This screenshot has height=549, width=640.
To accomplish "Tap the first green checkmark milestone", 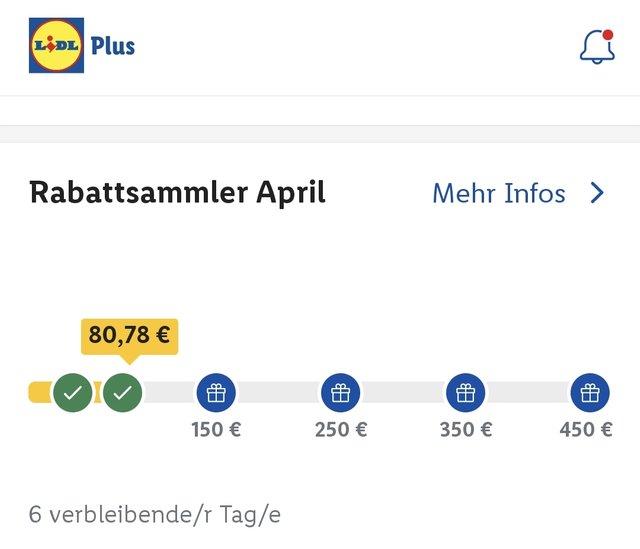I will click(x=73, y=393).
